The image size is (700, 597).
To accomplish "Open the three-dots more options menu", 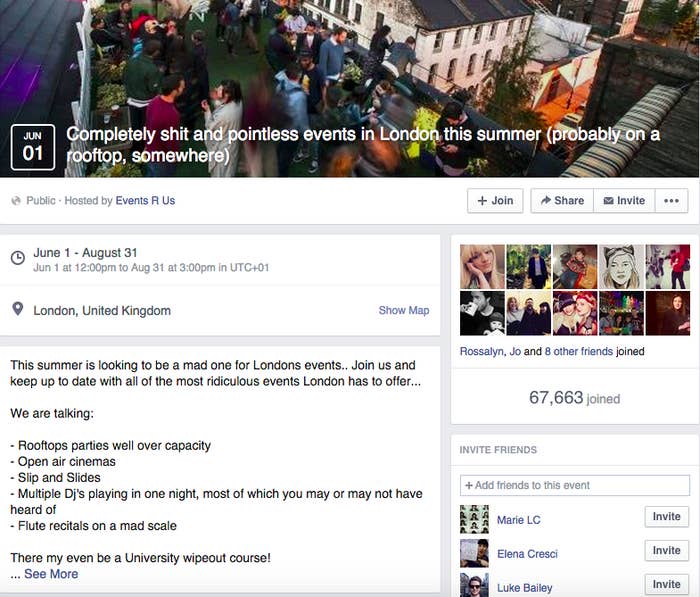I will click(x=671, y=201).
